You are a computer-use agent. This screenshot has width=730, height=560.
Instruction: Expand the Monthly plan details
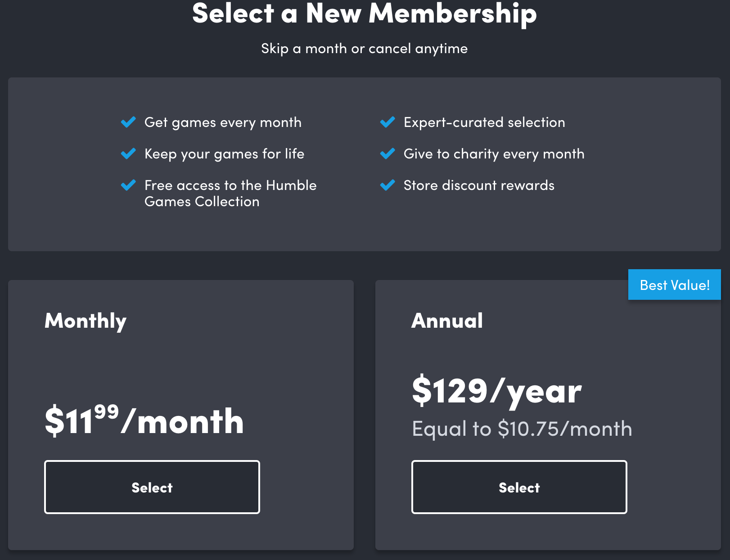coord(151,487)
